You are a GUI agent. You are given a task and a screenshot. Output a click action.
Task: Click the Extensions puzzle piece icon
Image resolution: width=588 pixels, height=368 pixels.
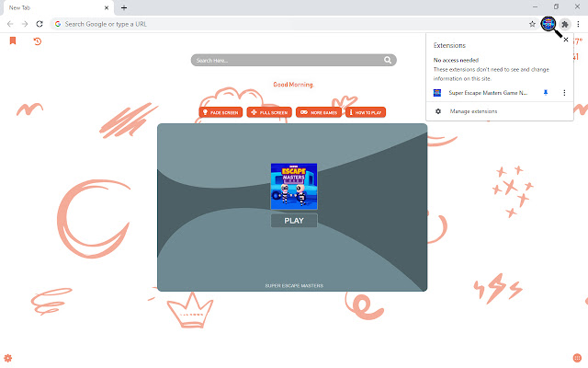(565, 25)
